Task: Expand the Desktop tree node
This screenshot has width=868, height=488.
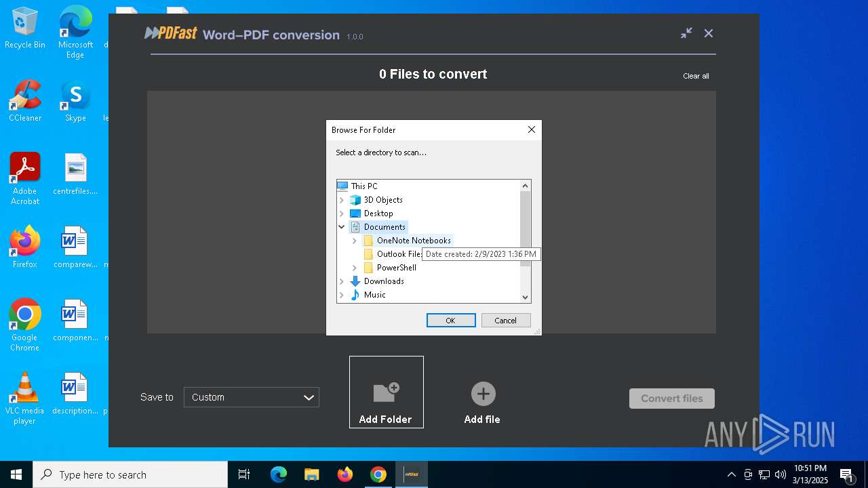Action: [x=342, y=213]
